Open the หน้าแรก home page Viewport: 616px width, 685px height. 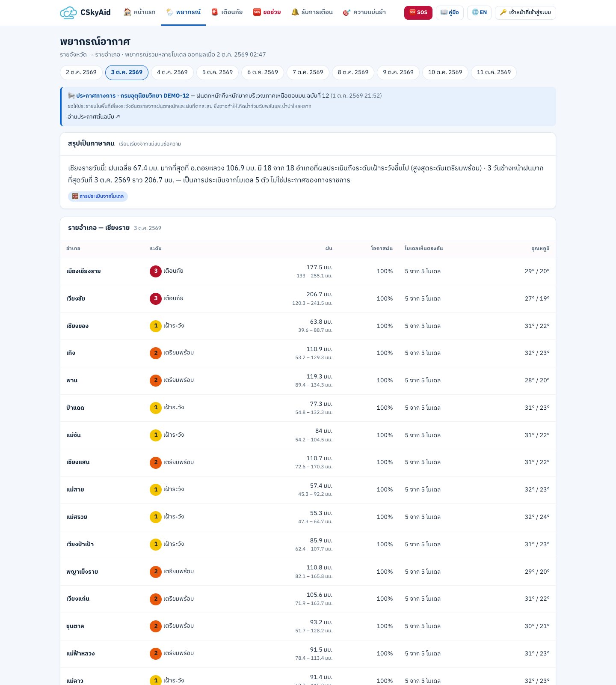pyautogui.click(x=139, y=12)
